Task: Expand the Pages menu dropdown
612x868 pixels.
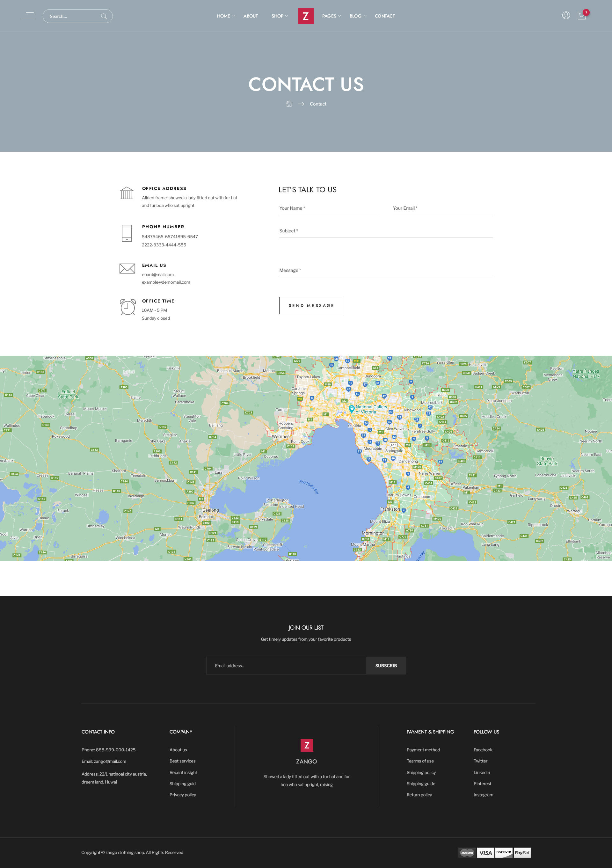Action: click(x=331, y=16)
